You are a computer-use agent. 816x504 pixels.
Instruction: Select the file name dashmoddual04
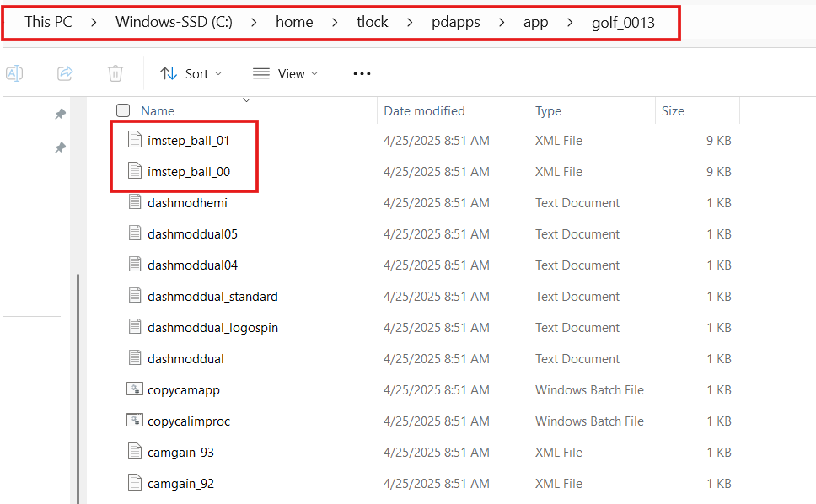click(192, 265)
